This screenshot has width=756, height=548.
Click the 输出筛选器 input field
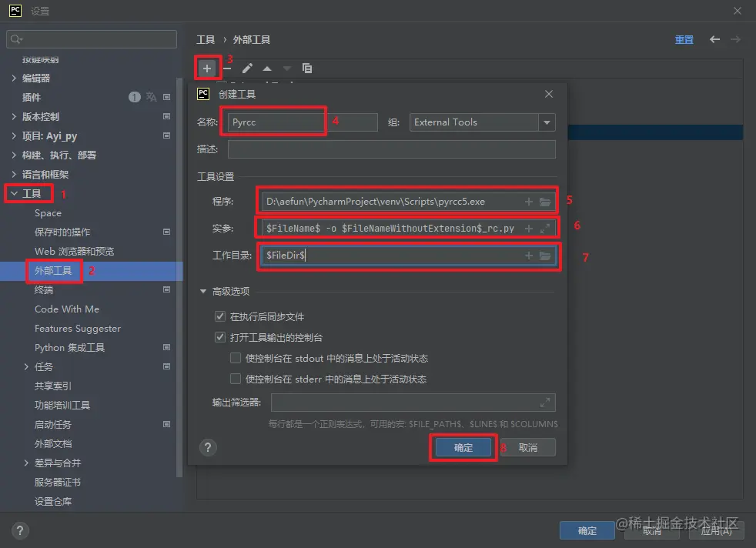point(413,403)
